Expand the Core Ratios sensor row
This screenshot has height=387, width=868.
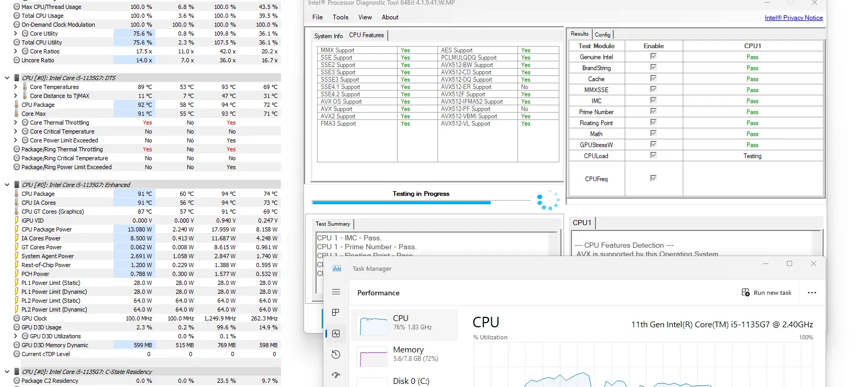tap(16, 51)
